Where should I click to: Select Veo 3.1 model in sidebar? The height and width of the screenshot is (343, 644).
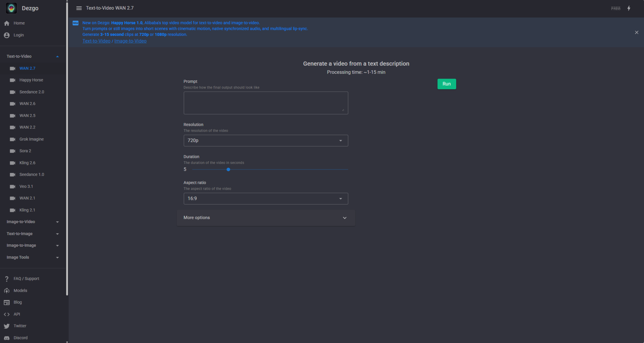click(33, 186)
